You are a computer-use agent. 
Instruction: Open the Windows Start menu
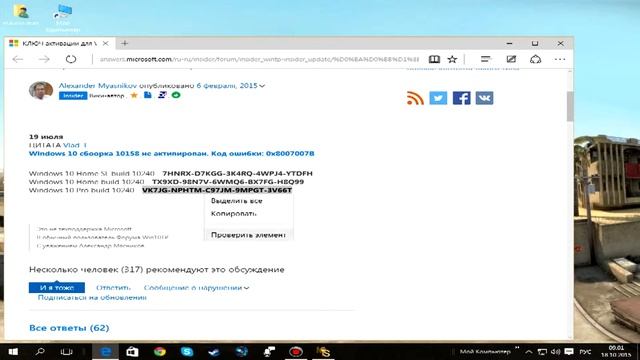pyautogui.click(x=13, y=351)
